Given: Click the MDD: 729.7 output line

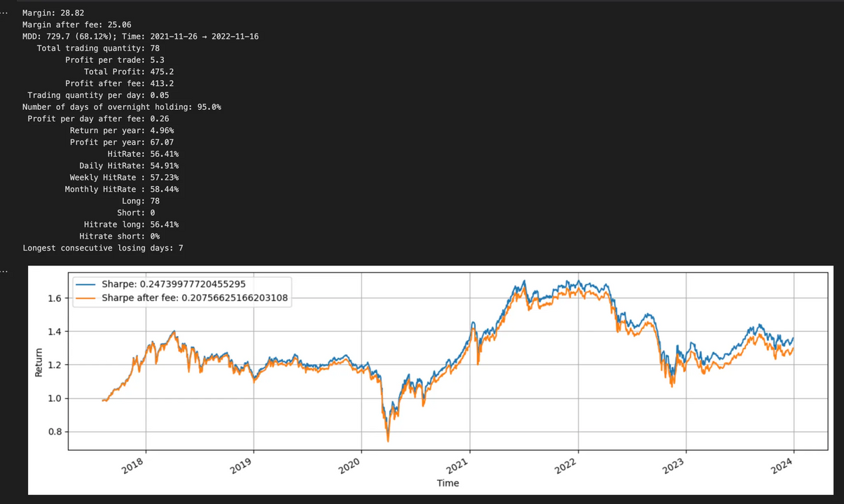Looking at the screenshot, I should pos(140,36).
